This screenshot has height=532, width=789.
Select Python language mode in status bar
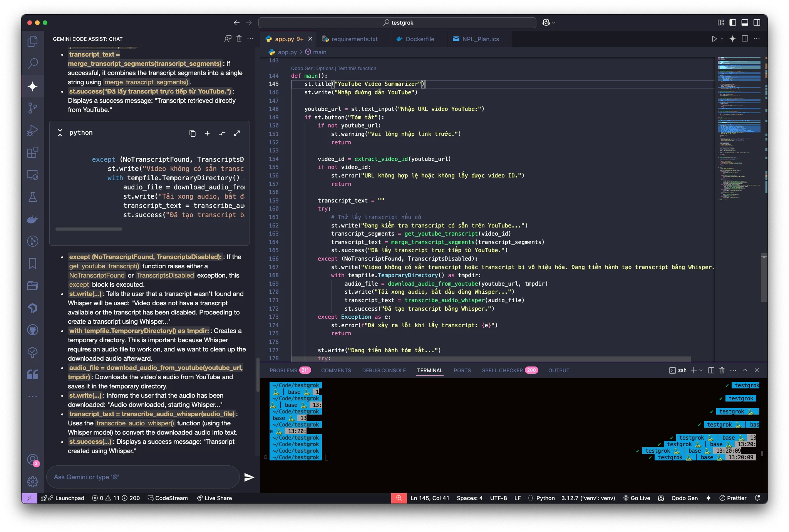pos(545,498)
